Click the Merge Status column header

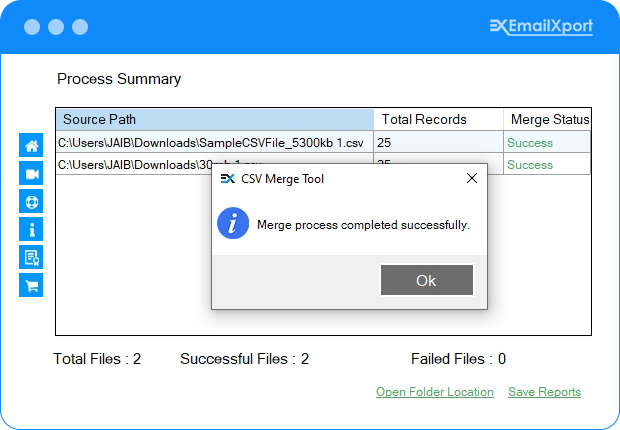click(x=548, y=119)
